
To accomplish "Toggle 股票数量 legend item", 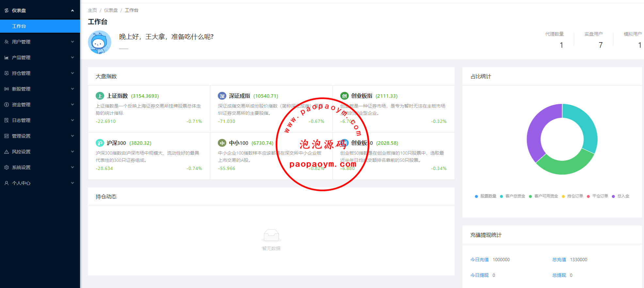I will [486, 196].
